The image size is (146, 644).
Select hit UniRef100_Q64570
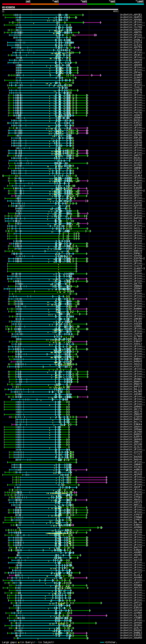point(131,17)
